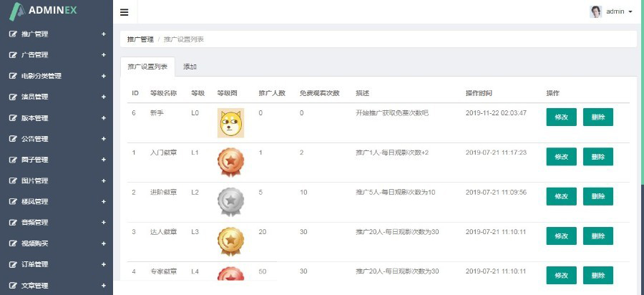Click 修改 for the 专家徽章 row

tap(561, 275)
